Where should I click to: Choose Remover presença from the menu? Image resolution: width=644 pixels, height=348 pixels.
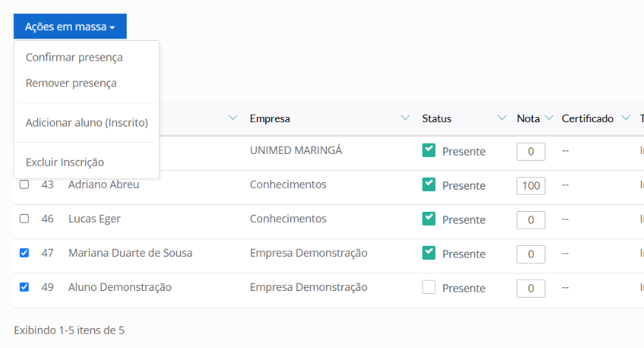[71, 84]
